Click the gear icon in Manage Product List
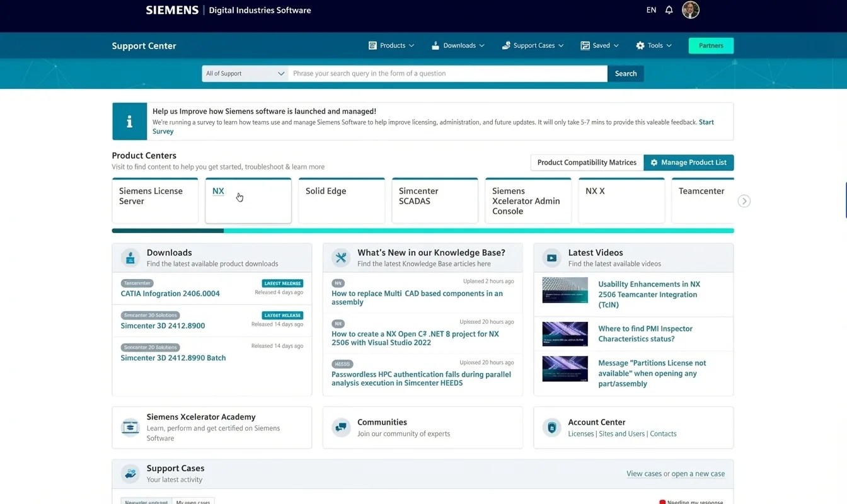The image size is (847, 504). pyautogui.click(x=654, y=163)
